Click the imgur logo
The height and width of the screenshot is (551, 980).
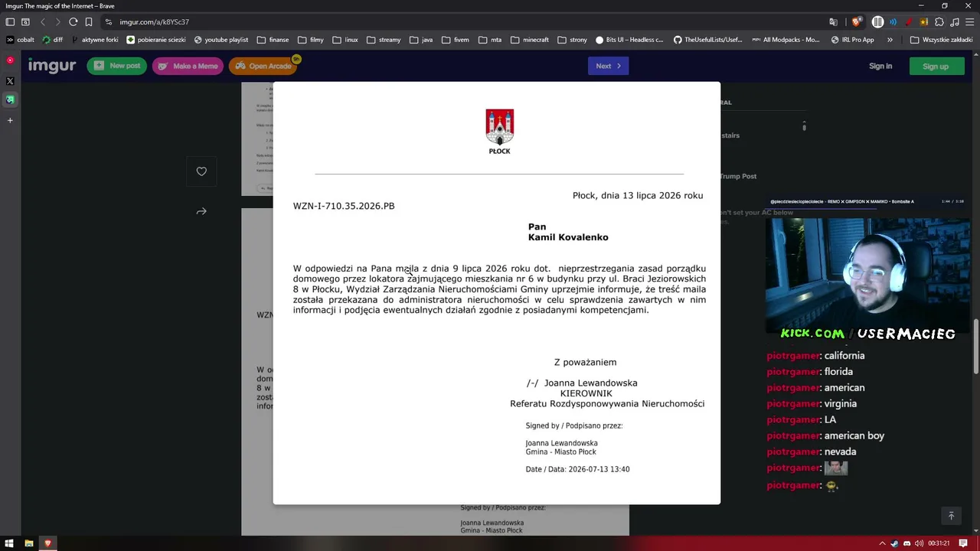click(52, 66)
